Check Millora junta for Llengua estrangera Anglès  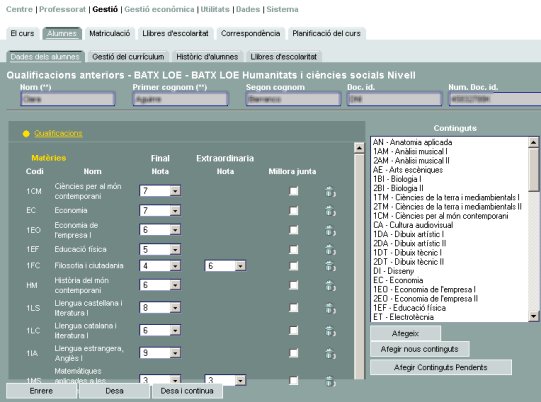(294, 353)
